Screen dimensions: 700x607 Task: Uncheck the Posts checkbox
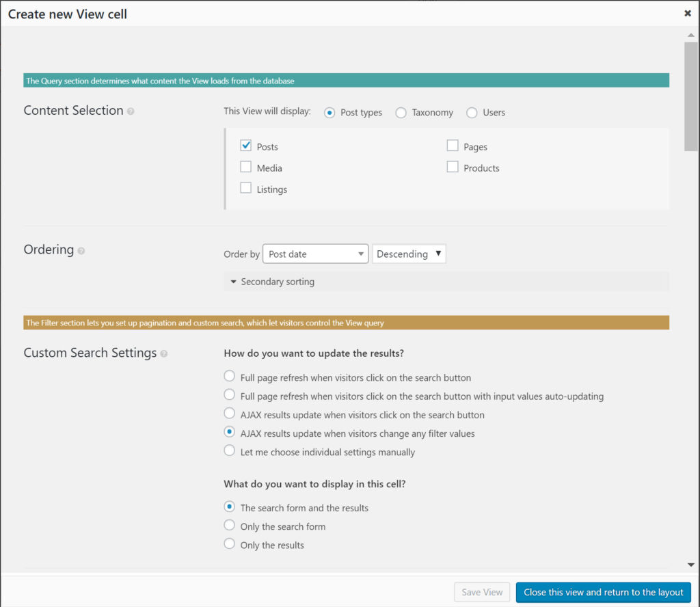[x=246, y=146]
